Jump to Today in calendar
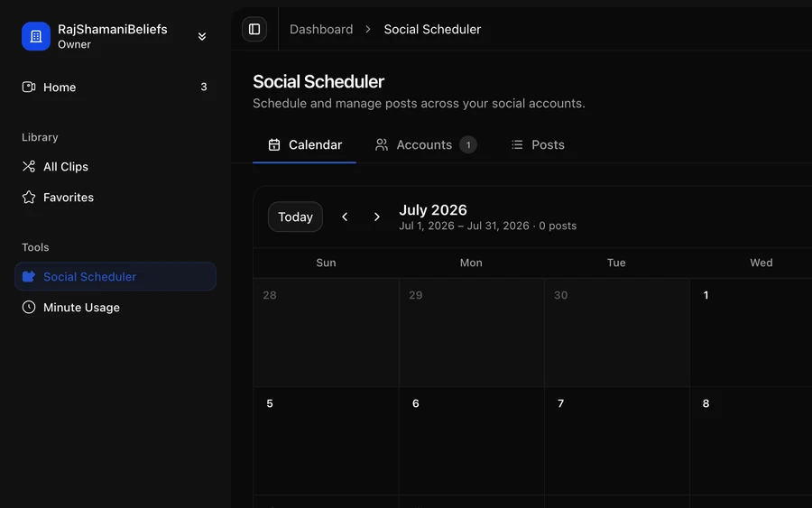Image resolution: width=812 pixels, height=508 pixels. coord(295,217)
